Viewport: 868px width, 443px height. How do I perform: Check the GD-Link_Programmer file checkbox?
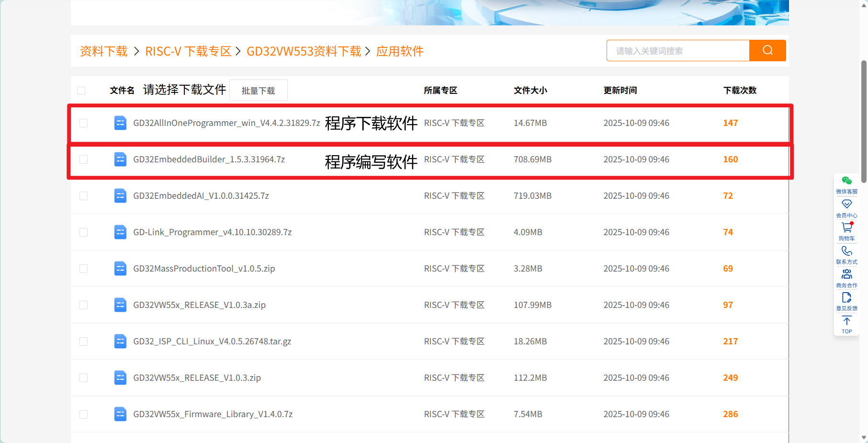coord(84,232)
